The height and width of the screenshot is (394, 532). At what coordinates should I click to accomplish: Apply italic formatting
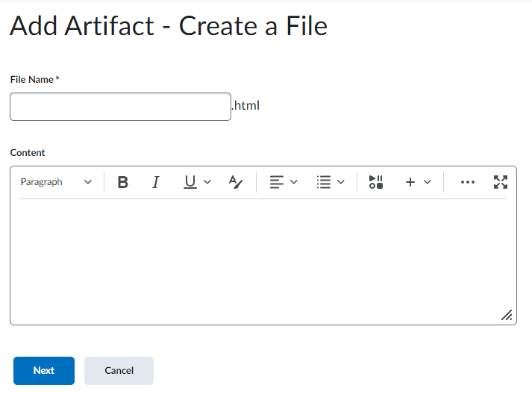pyautogui.click(x=156, y=182)
